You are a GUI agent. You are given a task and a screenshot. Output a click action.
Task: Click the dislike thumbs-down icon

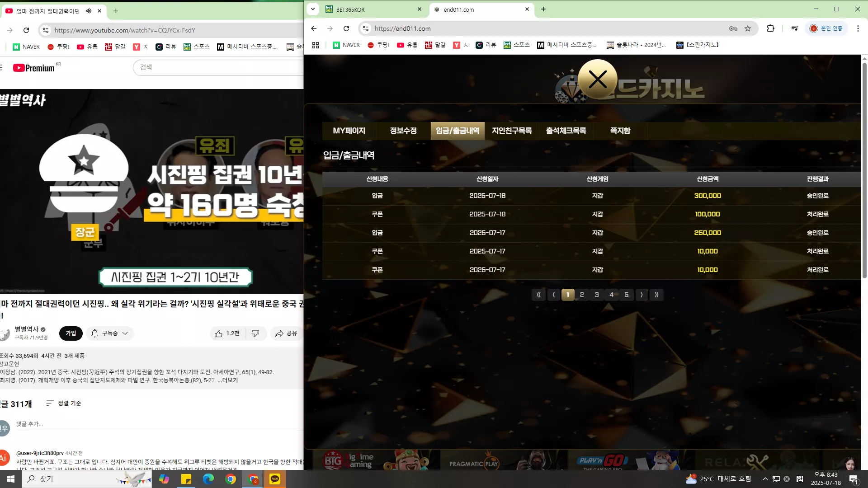pyautogui.click(x=255, y=333)
